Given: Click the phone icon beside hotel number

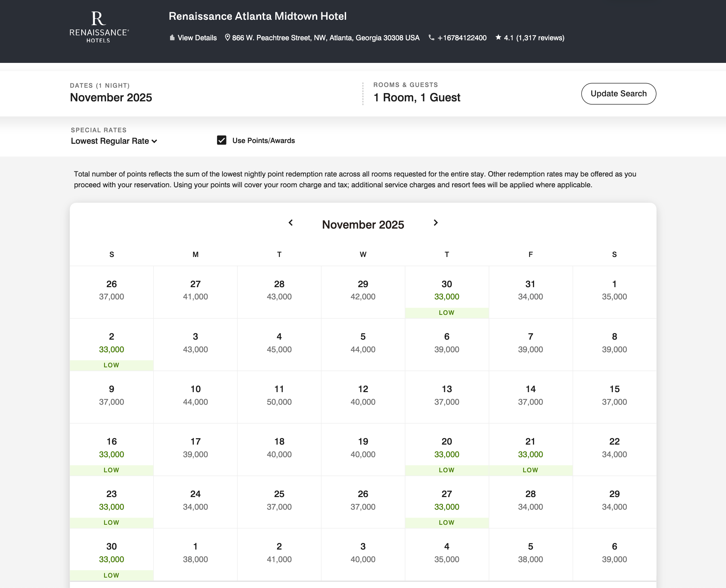Looking at the screenshot, I should click(431, 38).
